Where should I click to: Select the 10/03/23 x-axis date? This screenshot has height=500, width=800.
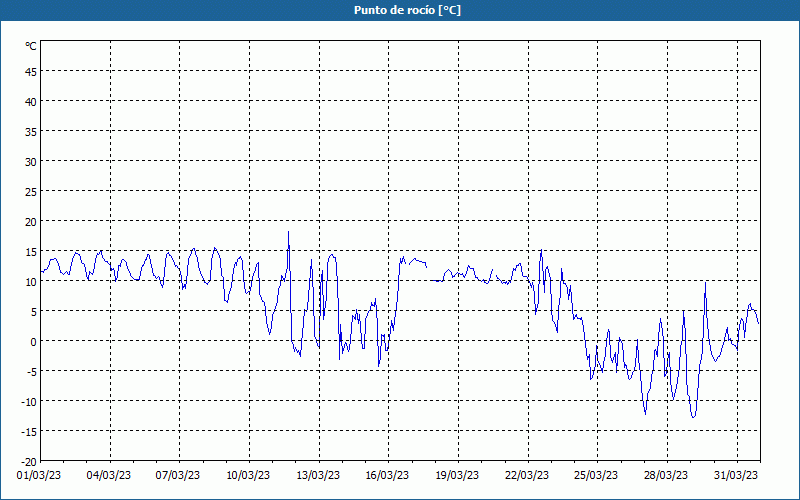click(248, 476)
